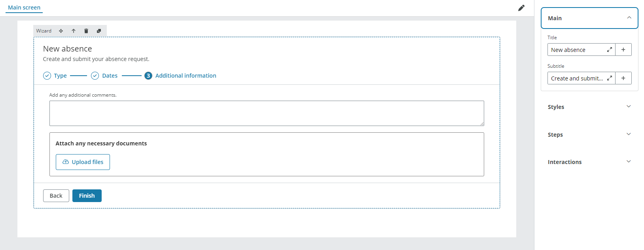The image size is (644, 250).
Task: Expand the Title field editor via its expand icon
Action: click(609, 50)
